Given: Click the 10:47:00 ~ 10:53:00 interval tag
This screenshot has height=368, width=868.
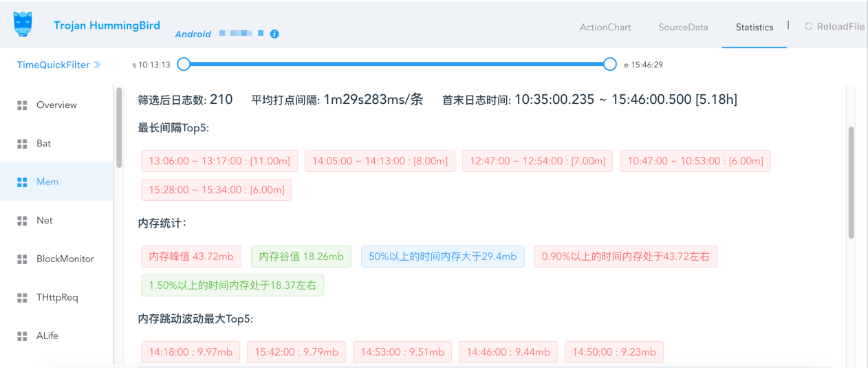Looking at the screenshot, I should coord(695,161).
